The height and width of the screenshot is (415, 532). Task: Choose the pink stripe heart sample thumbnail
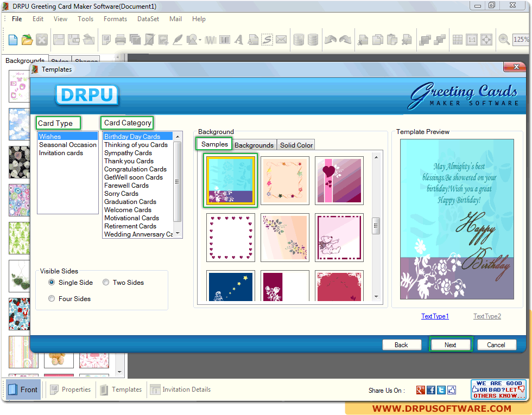pyautogui.click(x=339, y=180)
